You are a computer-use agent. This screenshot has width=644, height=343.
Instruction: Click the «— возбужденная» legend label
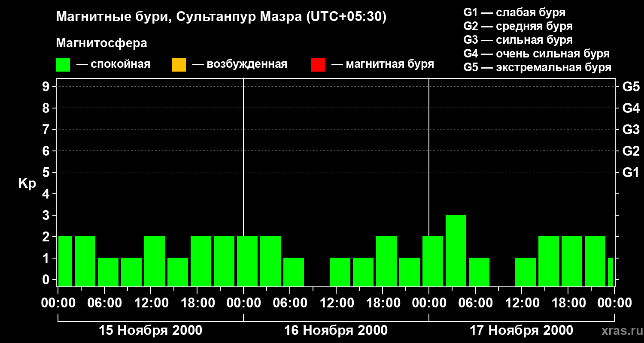[240, 65]
